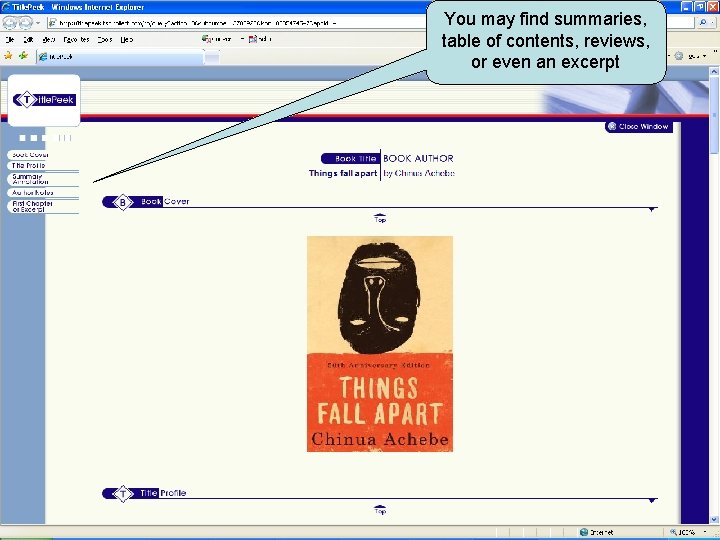Go back with the browser Back arrow
720x540 pixels.
click(10, 22)
